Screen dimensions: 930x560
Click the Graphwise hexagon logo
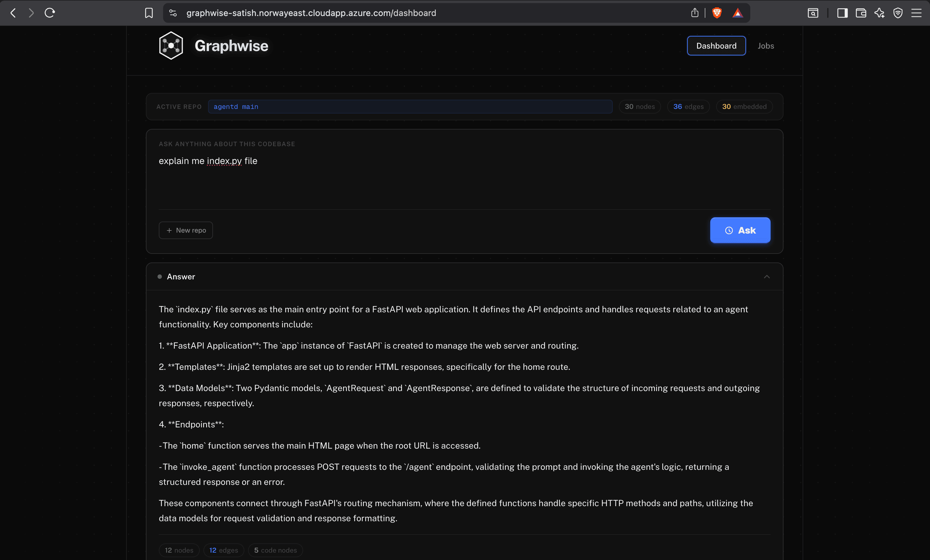pyautogui.click(x=170, y=45)
